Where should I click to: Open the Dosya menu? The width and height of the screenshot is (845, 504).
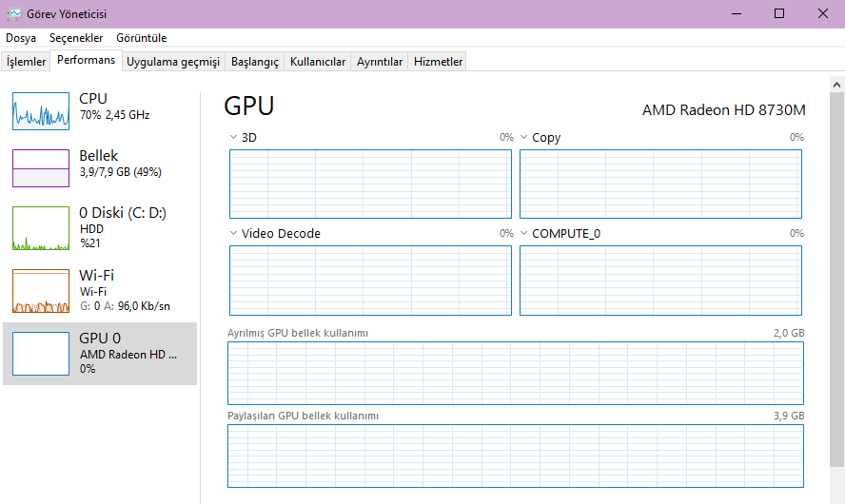point(21,38)
